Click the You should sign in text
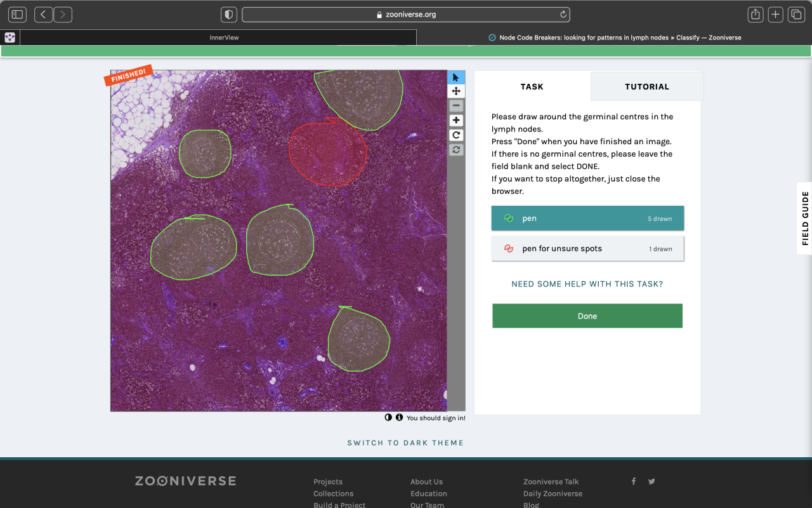 (436, 418)
